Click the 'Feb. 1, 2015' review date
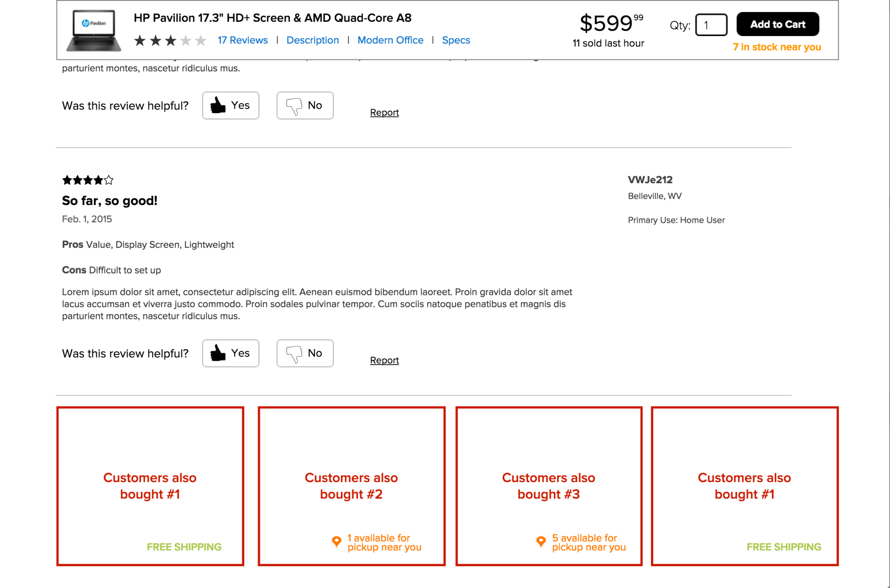Viewport: 890px width, 588px height. click(87, 219)
